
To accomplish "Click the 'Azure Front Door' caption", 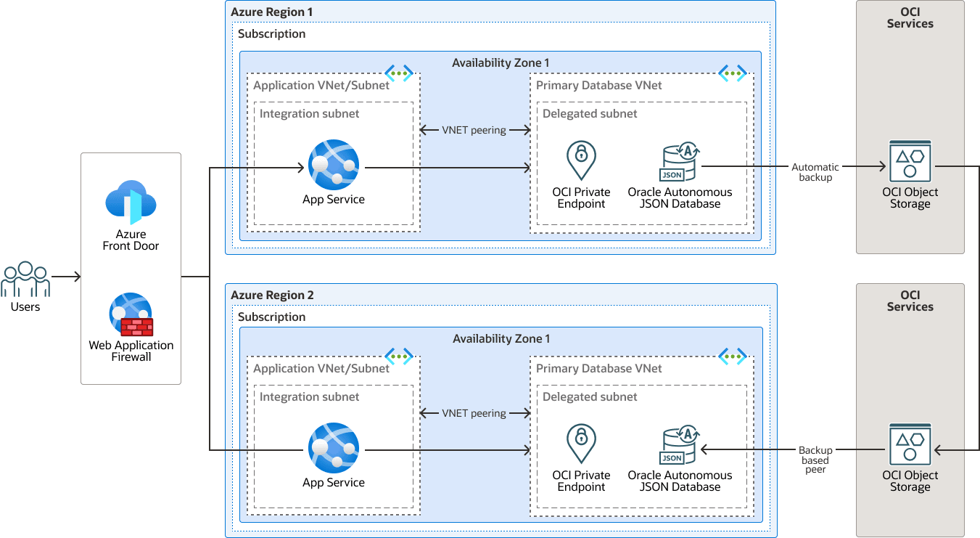I will [131, 240].
